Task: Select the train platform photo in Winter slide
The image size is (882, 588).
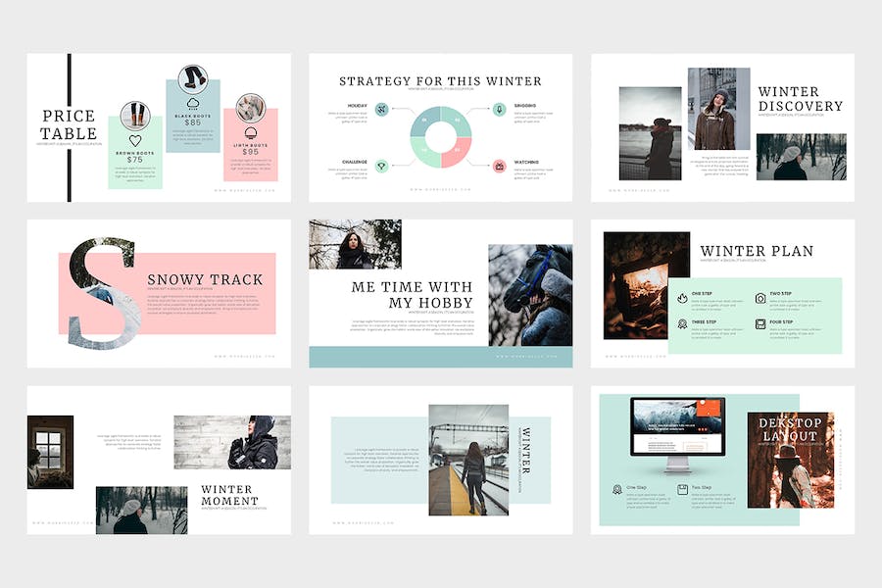Action: tap(468, 460)
